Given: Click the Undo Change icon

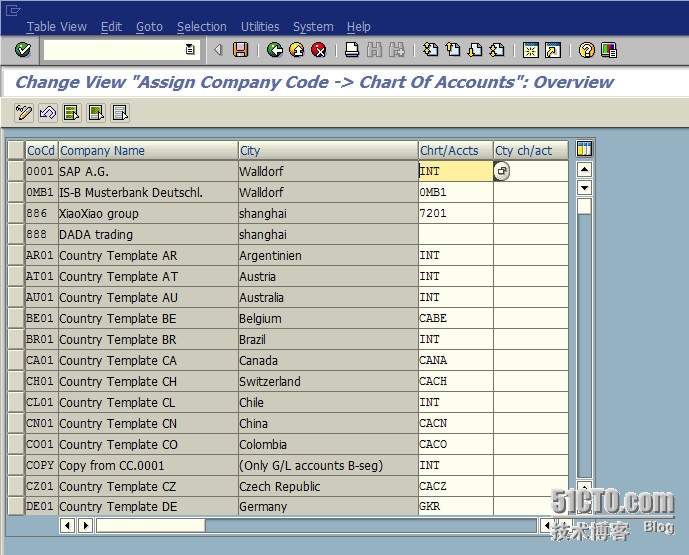Looking at the screenshot, I should 48,113.
